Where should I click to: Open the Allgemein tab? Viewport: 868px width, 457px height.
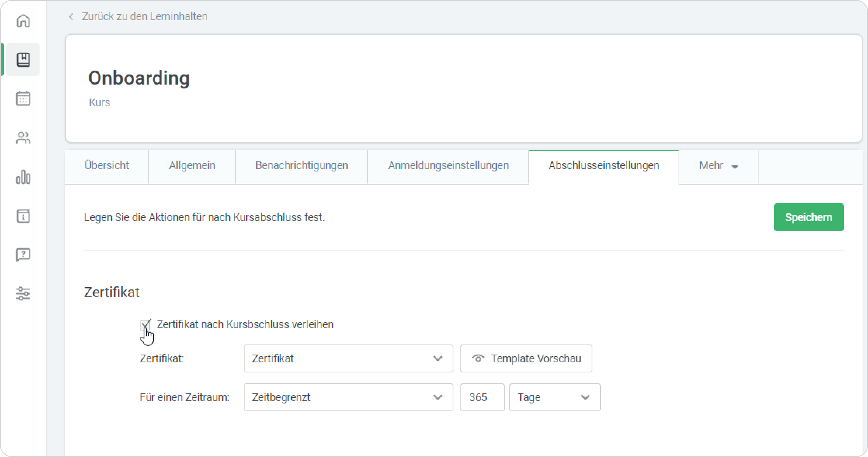point(192,166)
